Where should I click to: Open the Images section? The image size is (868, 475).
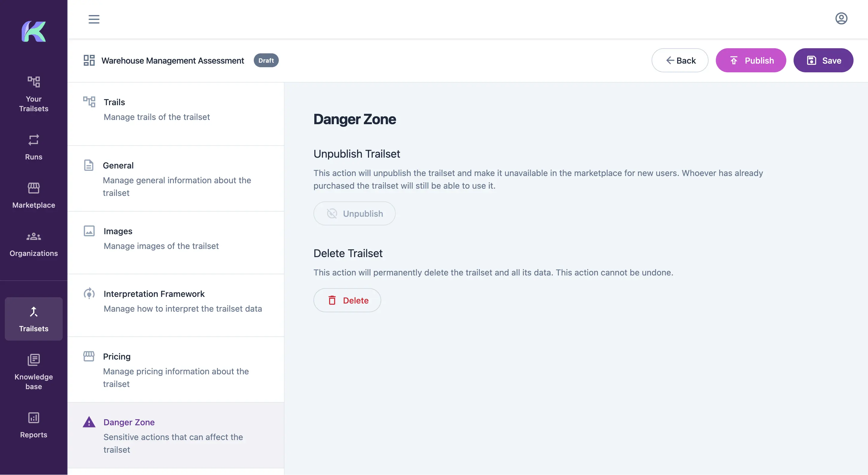[x=176, y=243]
